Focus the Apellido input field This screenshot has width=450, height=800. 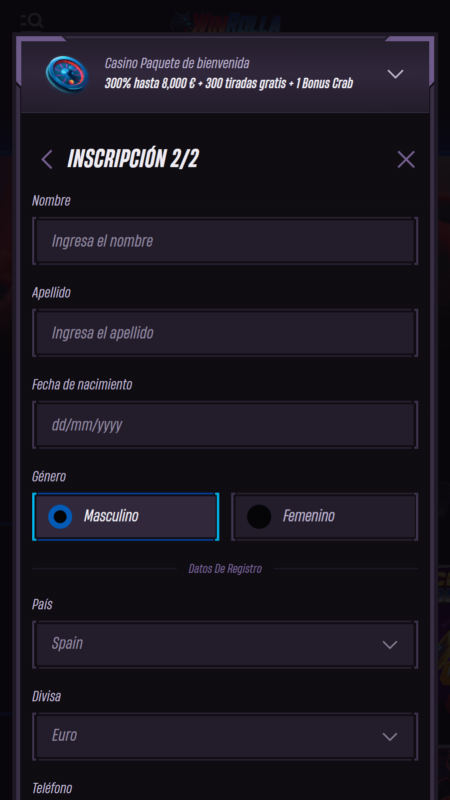225,333
